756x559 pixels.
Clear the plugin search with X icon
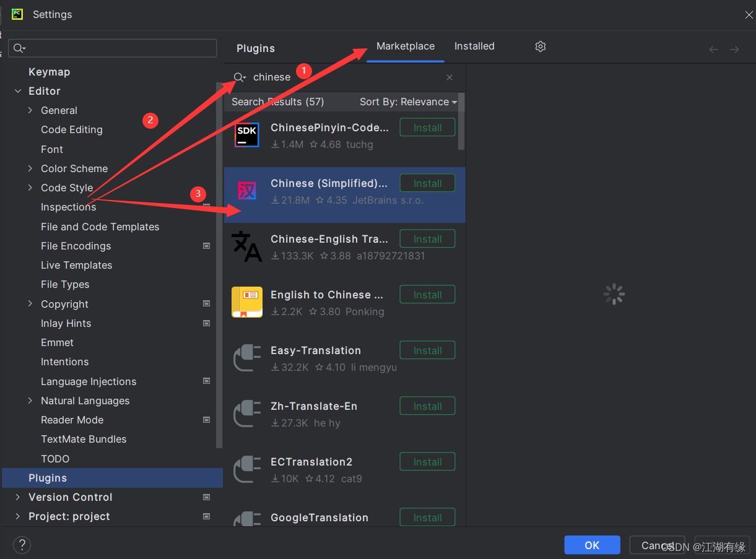click(450, 77)
